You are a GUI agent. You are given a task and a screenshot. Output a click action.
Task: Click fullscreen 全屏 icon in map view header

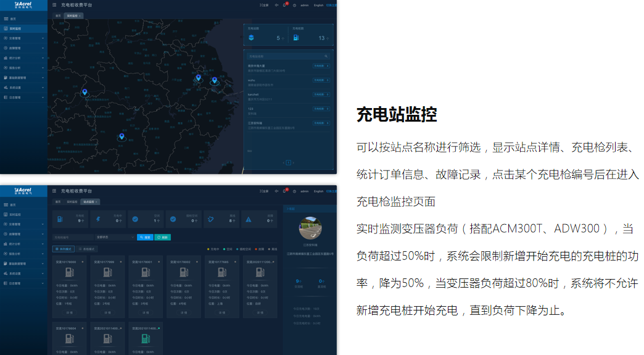point(263,6)
